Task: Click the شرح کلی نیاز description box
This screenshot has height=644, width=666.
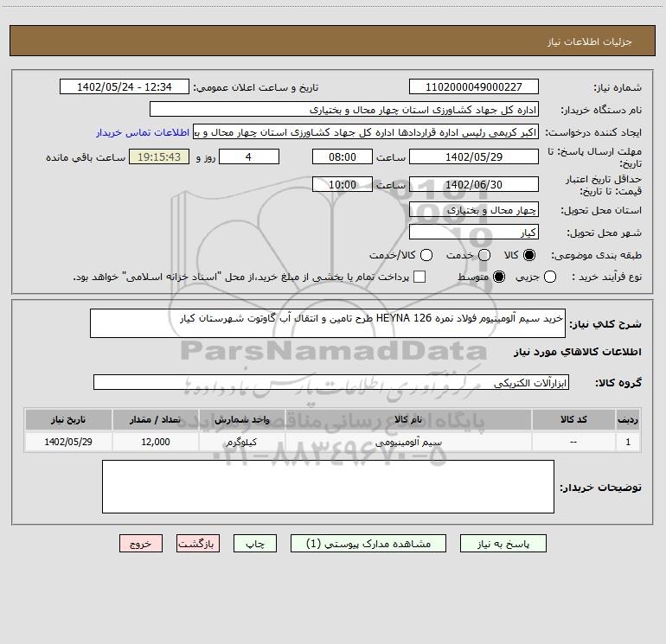Action: 328,323
